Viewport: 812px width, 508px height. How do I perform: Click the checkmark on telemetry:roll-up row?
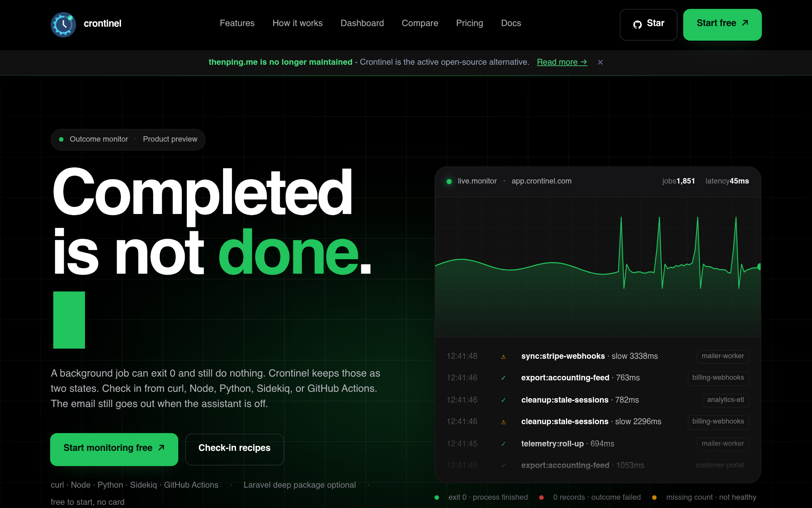tap(503, 444)
